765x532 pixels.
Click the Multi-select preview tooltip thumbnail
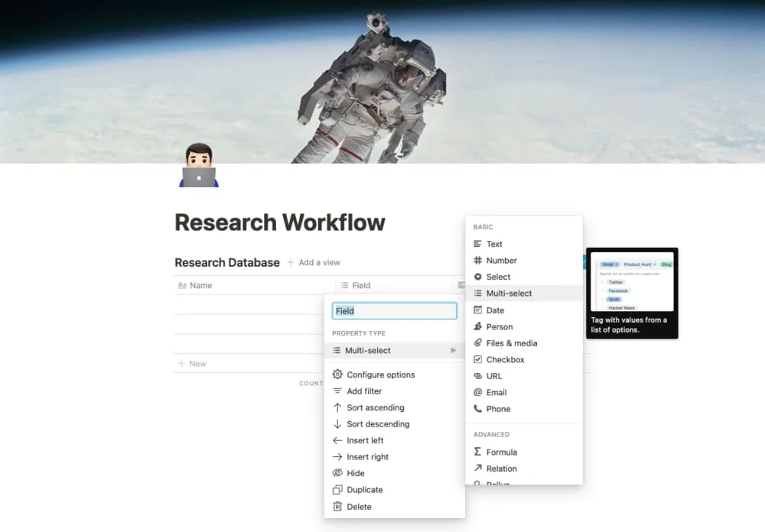click(x=632, y=281)
